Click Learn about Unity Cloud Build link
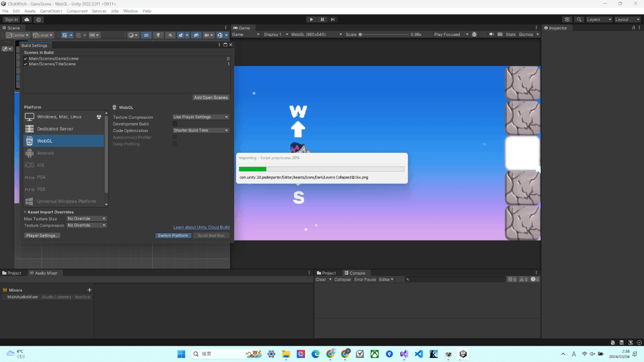 201,227
